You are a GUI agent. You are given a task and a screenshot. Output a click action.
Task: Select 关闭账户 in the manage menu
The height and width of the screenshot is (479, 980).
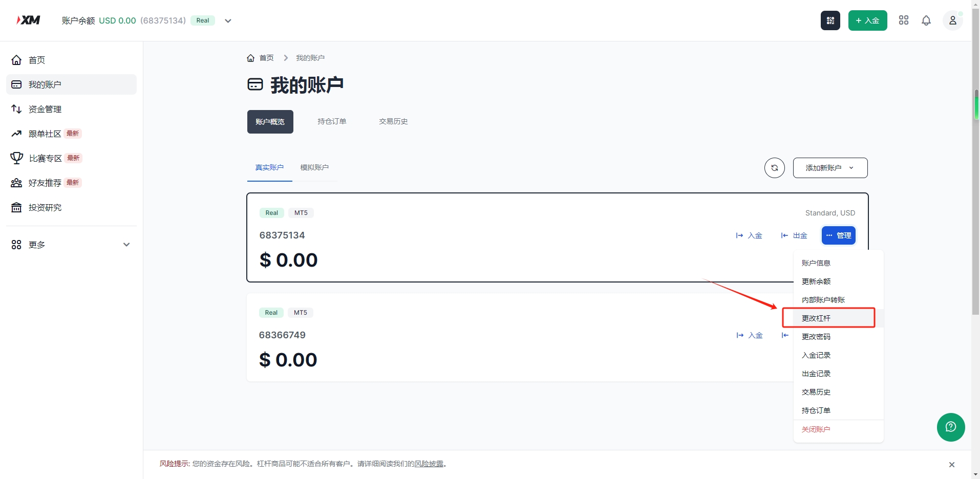pos(839,429)
